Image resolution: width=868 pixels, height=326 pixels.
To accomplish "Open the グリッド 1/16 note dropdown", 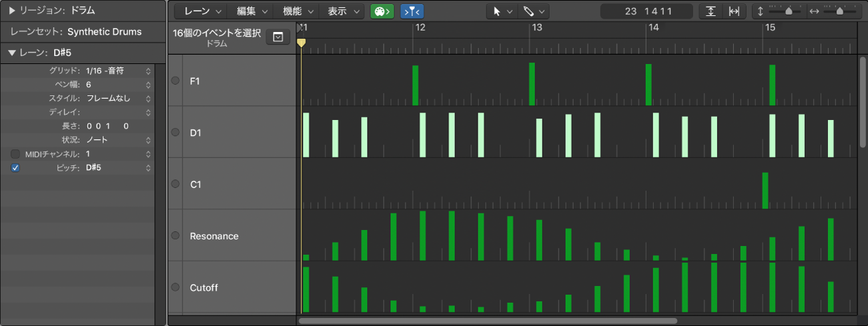I will pyautogui.click(x=147, y=71).
